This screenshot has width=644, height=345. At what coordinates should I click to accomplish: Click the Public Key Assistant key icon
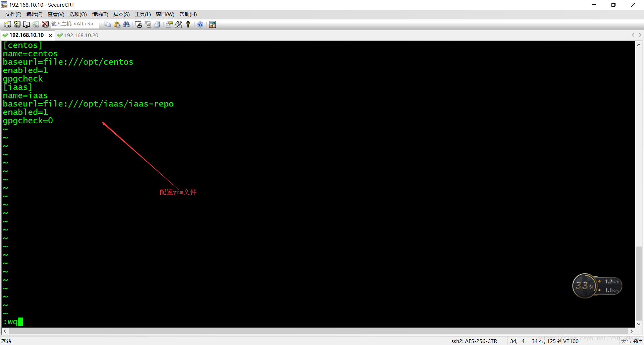[188, 24]
